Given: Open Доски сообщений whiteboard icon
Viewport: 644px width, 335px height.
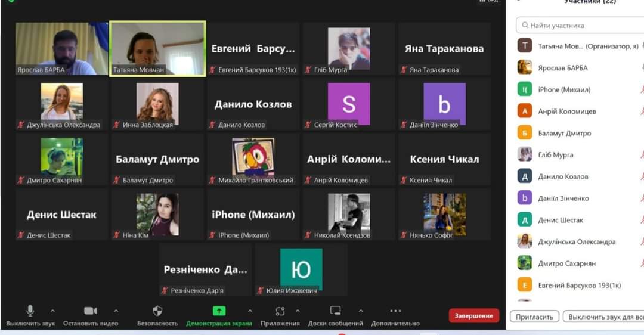Looking at the screenshot, I should [335, 311].
